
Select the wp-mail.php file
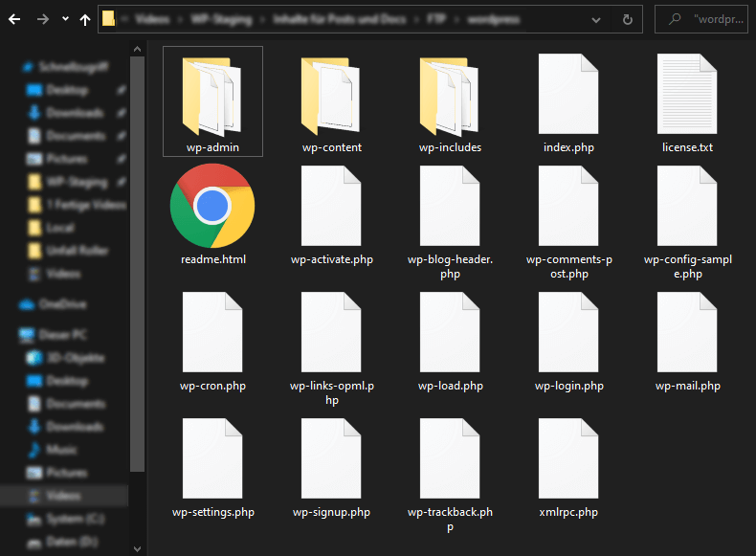click(x=687, y=342)
